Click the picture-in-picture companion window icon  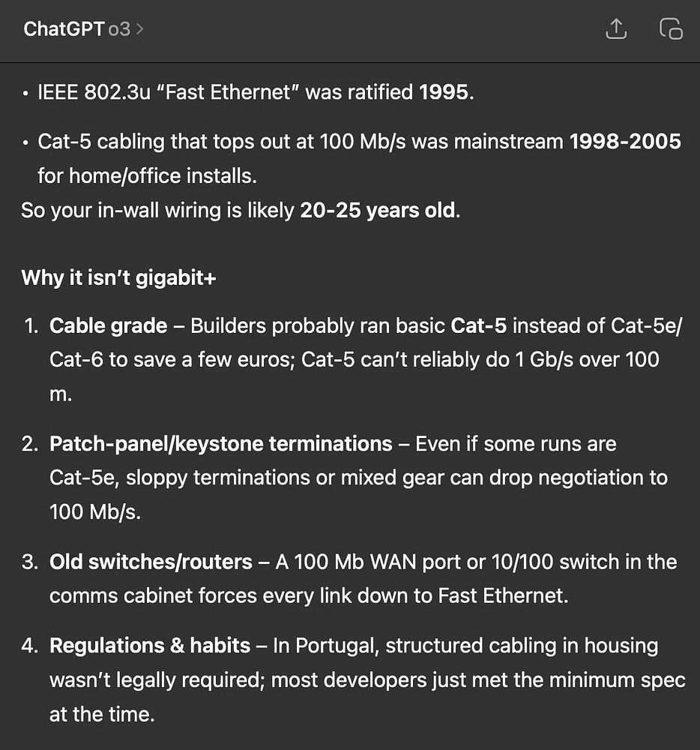[671, 29]
